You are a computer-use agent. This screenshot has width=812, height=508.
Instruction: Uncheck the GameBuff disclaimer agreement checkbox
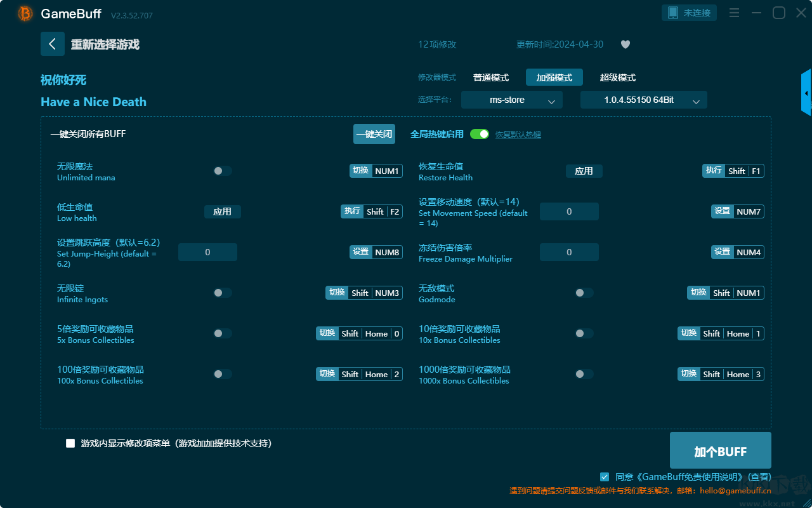pyautogui.click(x=605, y=476)
